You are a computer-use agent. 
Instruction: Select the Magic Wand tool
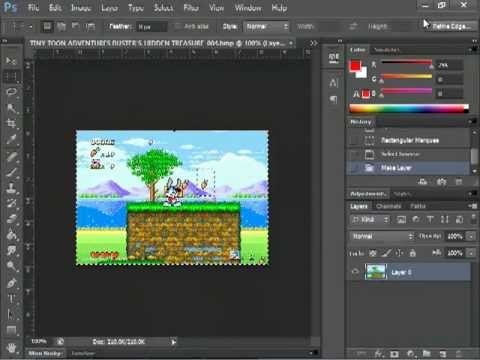[x=11, y=108]
